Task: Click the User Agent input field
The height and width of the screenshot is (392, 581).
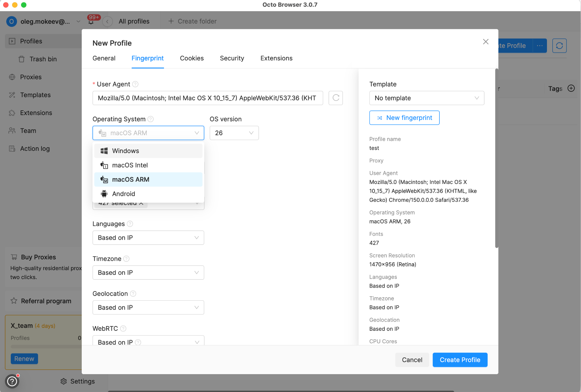Action: point(208,98)
